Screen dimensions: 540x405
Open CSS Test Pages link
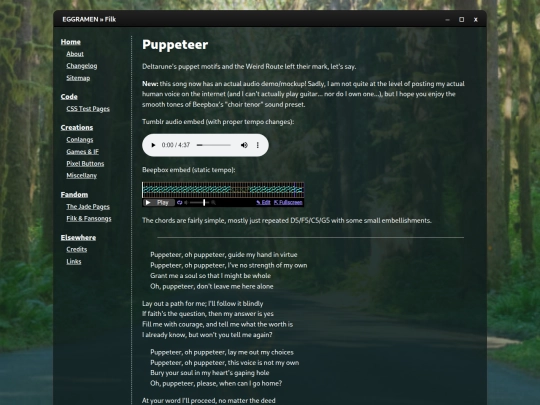[x=88, y=108]
